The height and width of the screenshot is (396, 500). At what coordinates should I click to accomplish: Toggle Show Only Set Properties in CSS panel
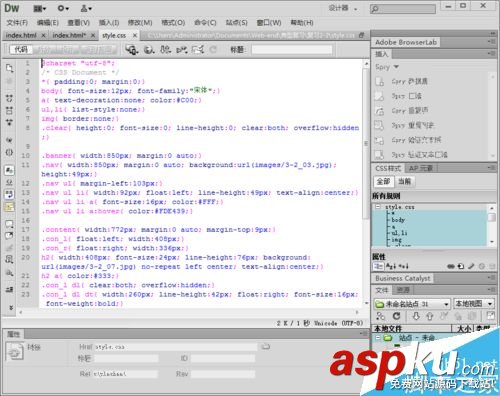(403, 266)
